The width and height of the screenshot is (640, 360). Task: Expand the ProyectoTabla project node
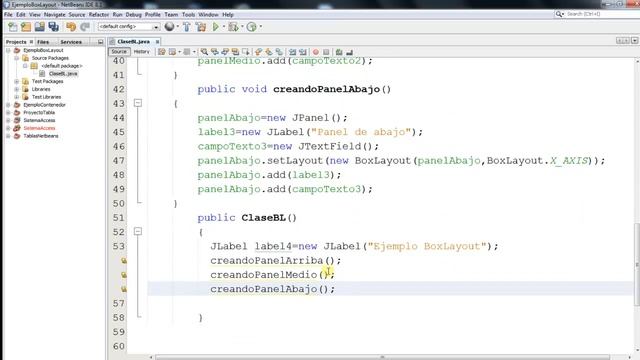(8, 113)
